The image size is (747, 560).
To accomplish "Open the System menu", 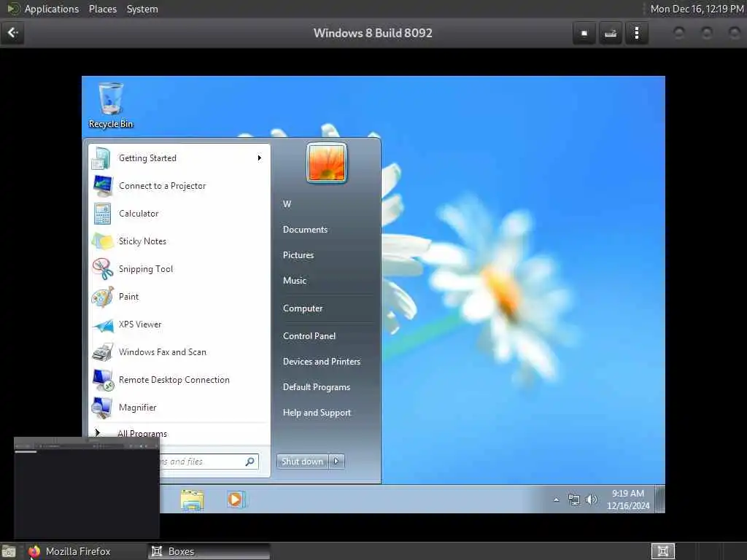I will pyautogui.click(x=142, y=9).
